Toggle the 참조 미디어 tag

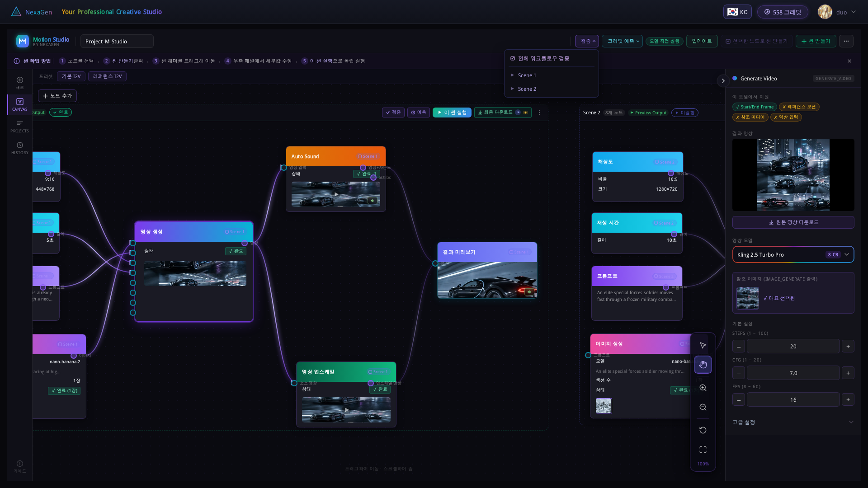click(x=750, y=117)
